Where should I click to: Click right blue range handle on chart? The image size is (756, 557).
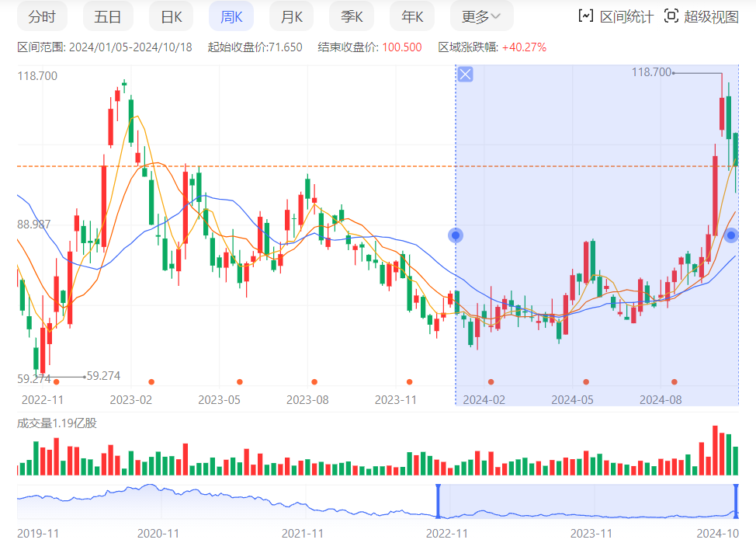pos(730,235)
